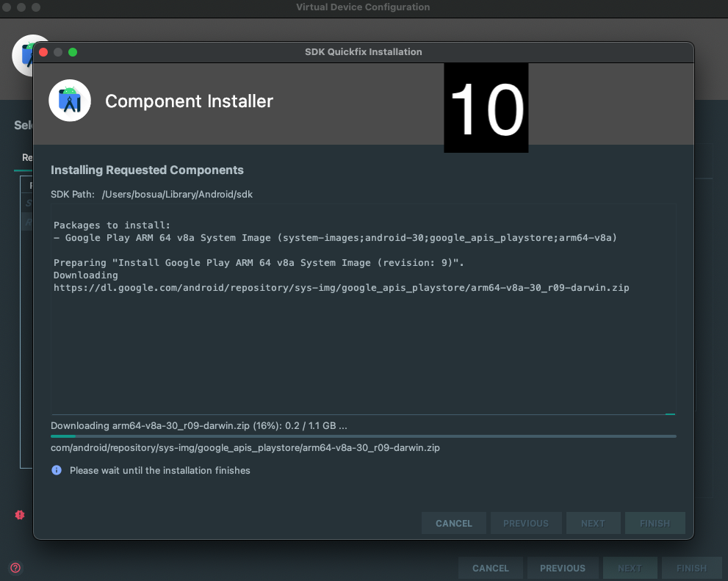The image size is (728, 581).
Task: Click PREVIOUS in the Virtual Device Configuration window
Action: 562,568
